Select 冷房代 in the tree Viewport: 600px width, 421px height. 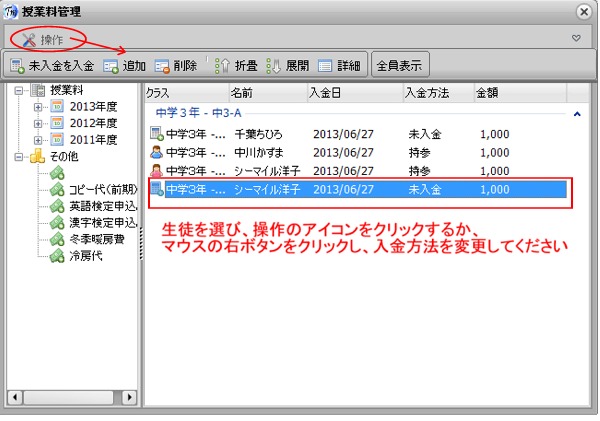(86, 256)
